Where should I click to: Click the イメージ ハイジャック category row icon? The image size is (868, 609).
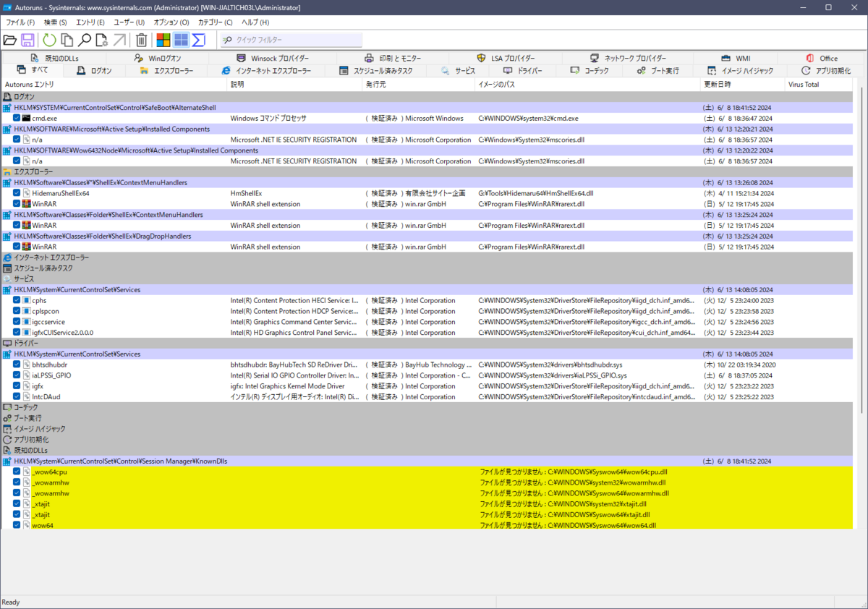[x=8, y=429]
